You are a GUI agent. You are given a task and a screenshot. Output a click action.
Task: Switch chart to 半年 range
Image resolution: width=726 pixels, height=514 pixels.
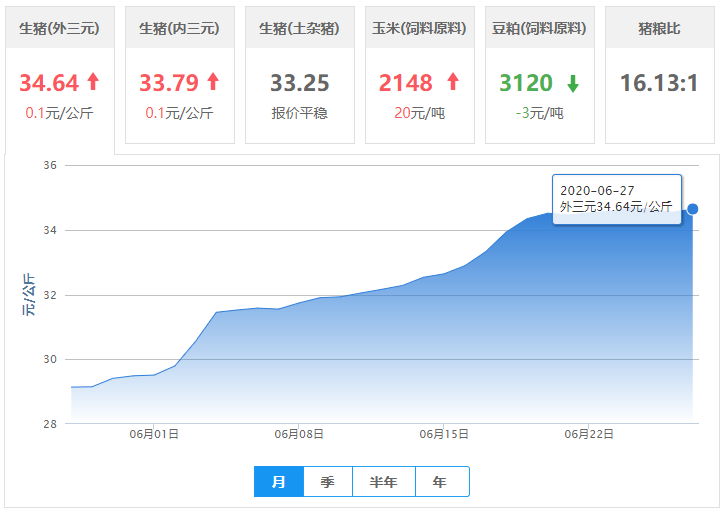tap(383, 482)
